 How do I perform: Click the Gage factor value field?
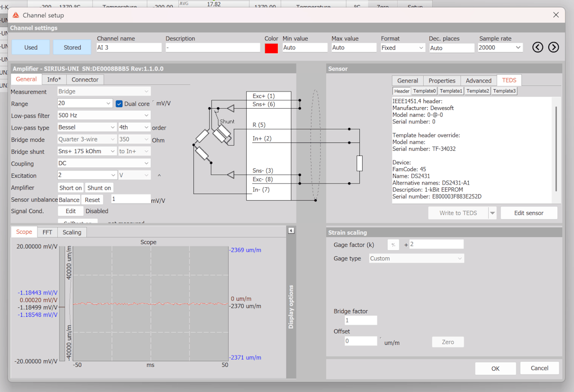point(436,245)
